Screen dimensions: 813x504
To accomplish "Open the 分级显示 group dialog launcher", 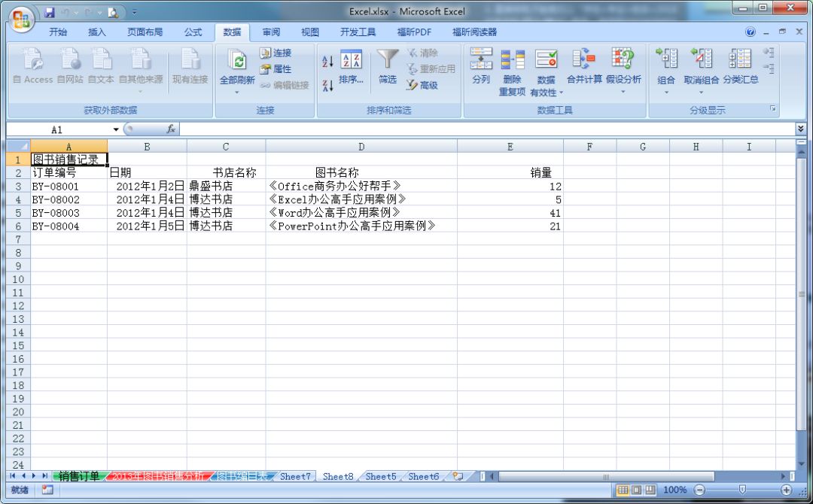I will pos(772,109).
